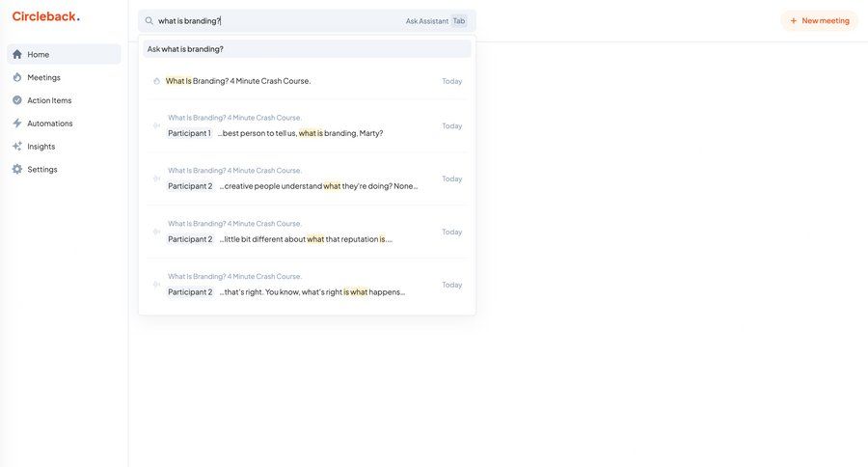Open transcript result 'best person to tell us'

point(301,133)
